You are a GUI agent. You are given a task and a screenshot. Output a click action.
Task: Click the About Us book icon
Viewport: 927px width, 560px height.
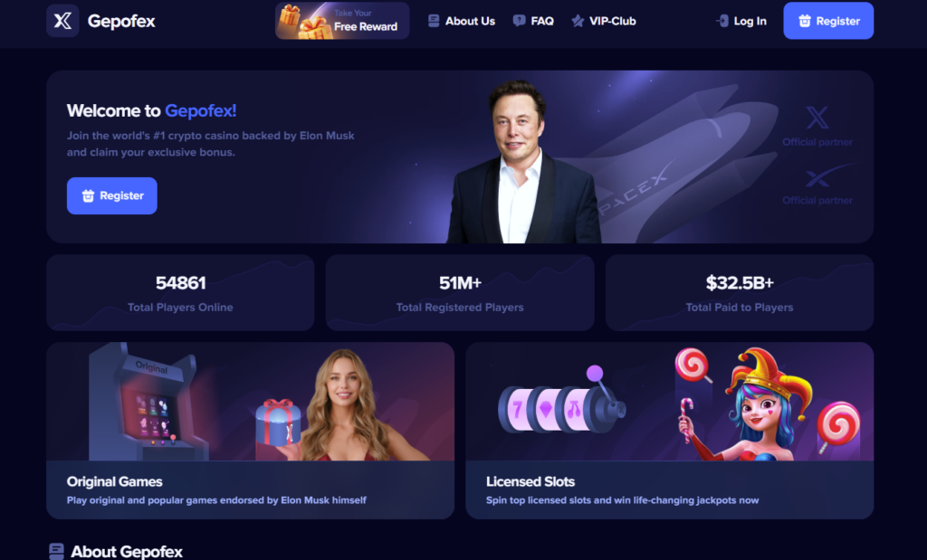click(434, 21)
